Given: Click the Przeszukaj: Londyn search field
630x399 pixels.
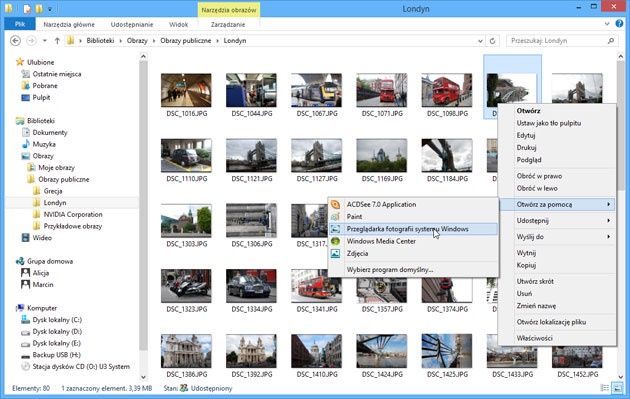Looking at the screenshot, I should click(x=556, y=41).
